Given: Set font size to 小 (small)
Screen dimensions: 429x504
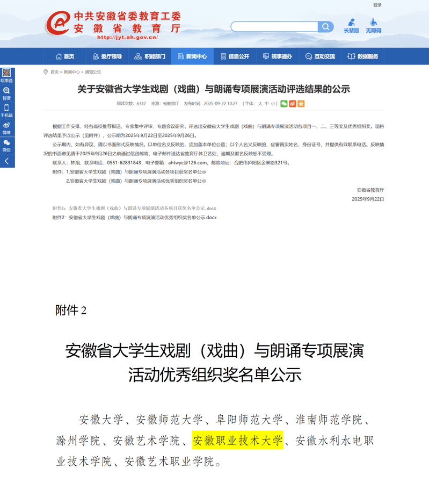Looking at the screenshot, I should tap(273, 104).
